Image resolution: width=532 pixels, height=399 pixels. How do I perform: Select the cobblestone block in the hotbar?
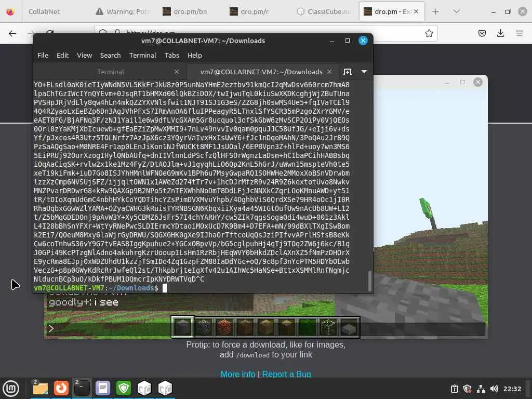204,327
